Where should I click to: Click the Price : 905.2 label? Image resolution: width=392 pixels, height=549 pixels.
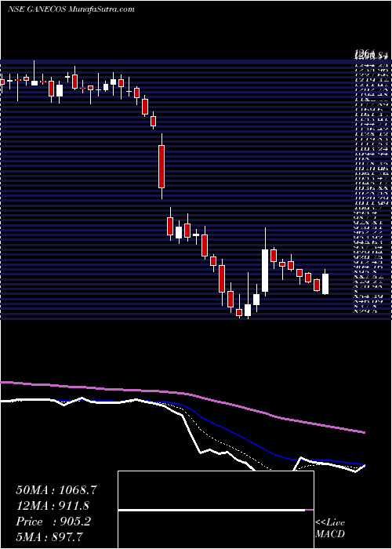point(53,522)
